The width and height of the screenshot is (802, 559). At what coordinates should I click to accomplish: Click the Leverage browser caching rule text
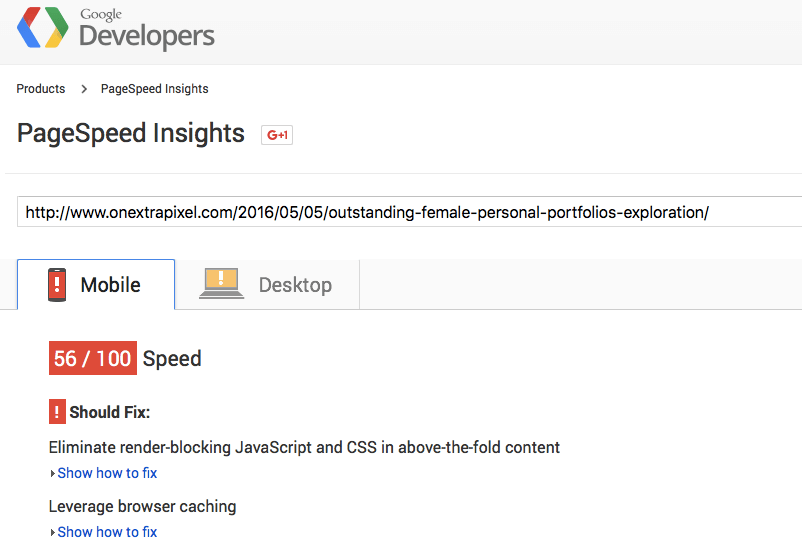[142, 506]
